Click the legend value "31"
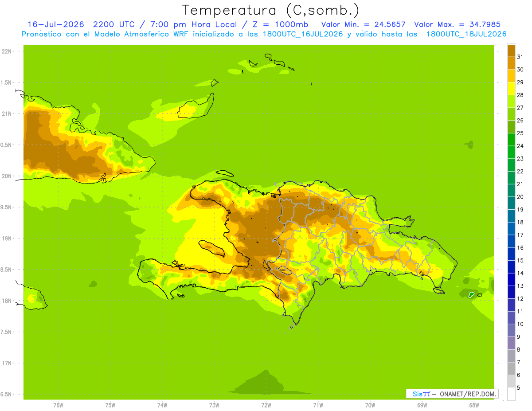 [520, 57]
